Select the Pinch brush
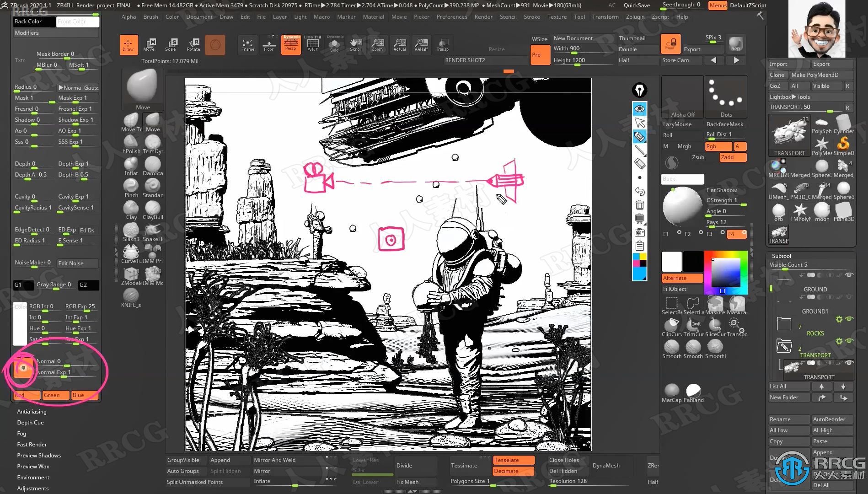Viewport: 868px width, 494px height. pyautogui.click(x=131, y=188)
